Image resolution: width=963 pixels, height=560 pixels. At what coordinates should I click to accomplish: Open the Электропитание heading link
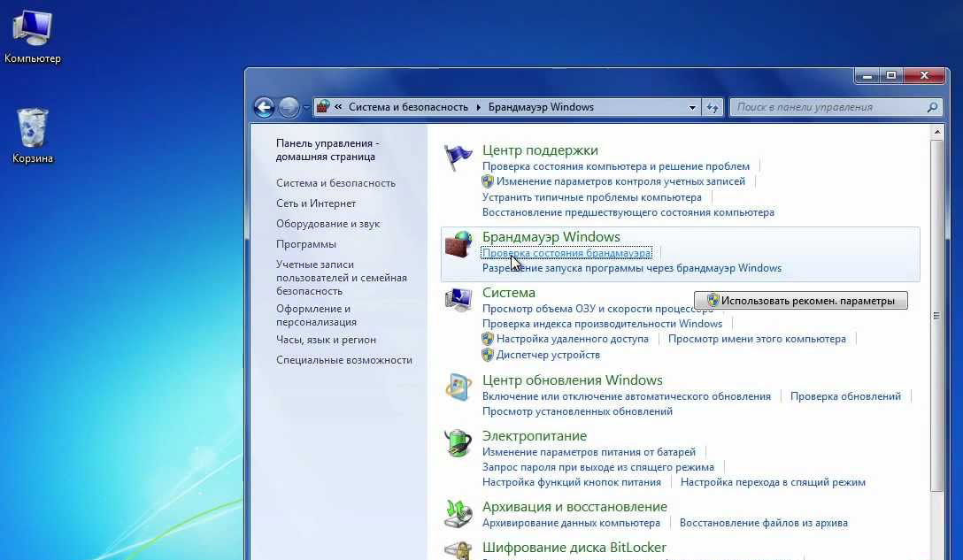(535, 436)
